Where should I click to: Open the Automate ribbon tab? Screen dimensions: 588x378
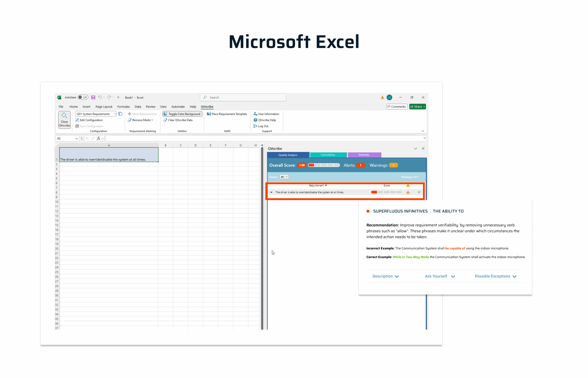pyautogui.click(x=178, y=107)
